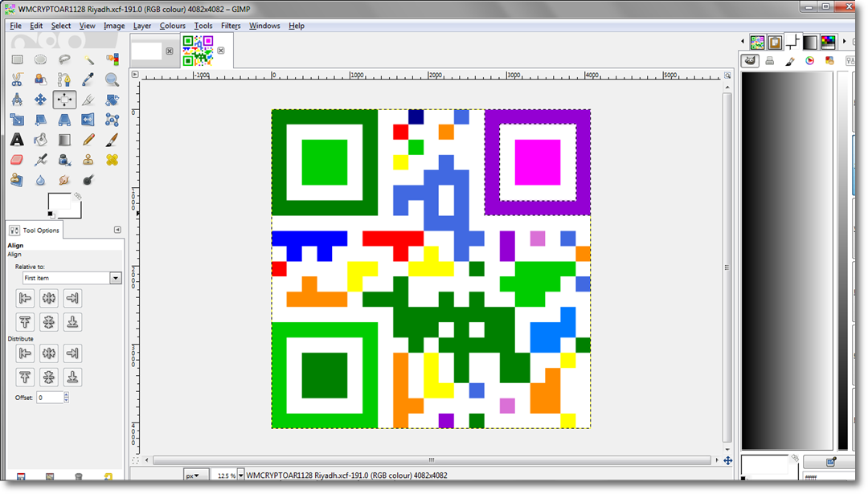Select the Foreground Select tool
This screenshot has height=494, width=868.
point(40,80)
